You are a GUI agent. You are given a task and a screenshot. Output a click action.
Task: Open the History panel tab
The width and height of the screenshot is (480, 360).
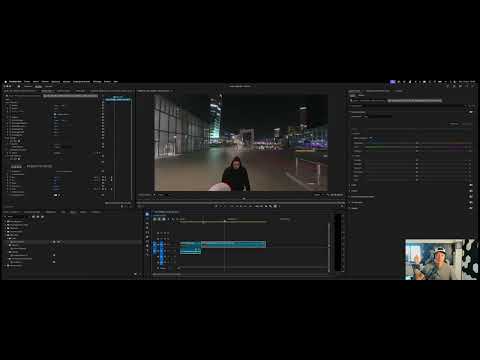pyautogui.click(x=96, y=212)
